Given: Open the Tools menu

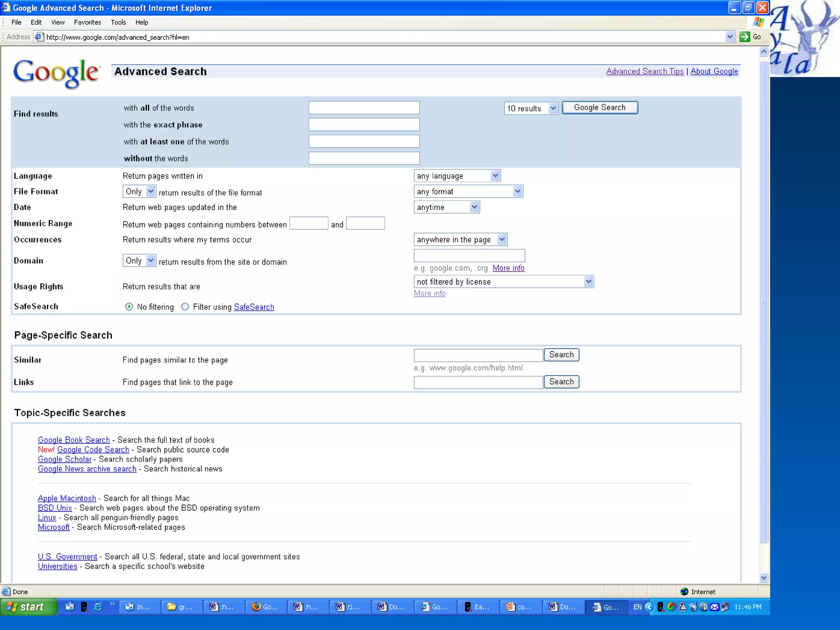Looking at the screenshot, I should (x=118, y=22).
